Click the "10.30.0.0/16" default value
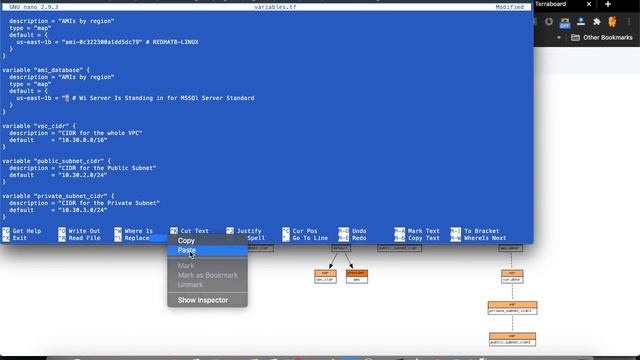 (83, 140)
